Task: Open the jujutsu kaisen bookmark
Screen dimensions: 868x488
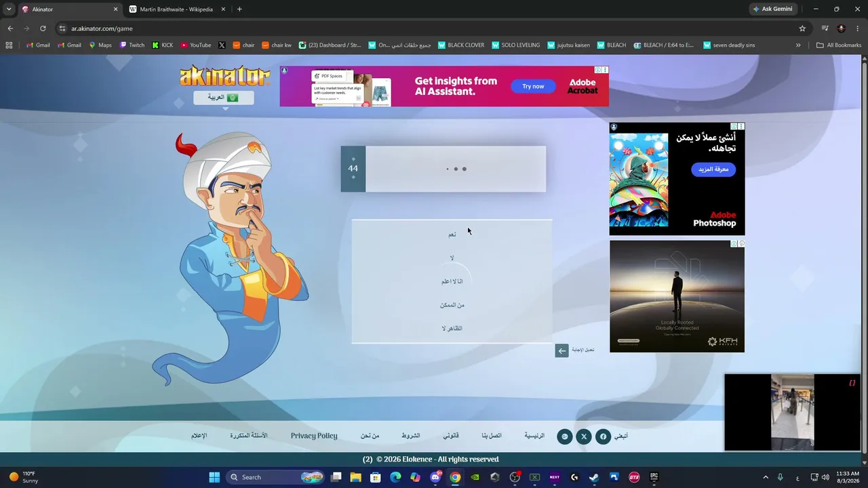Action: click(x=569, y=45)
